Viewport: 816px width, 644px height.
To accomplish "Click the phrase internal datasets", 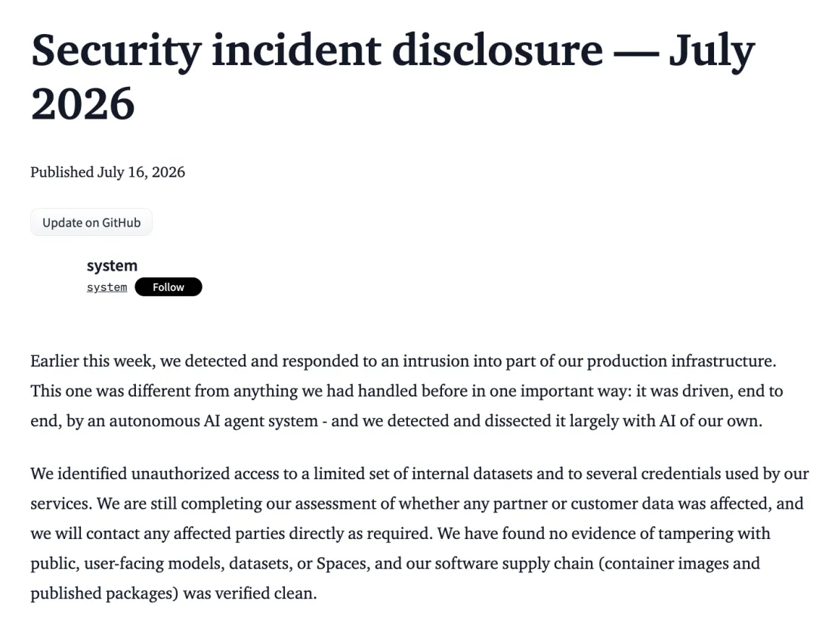I will coord(472,474).
